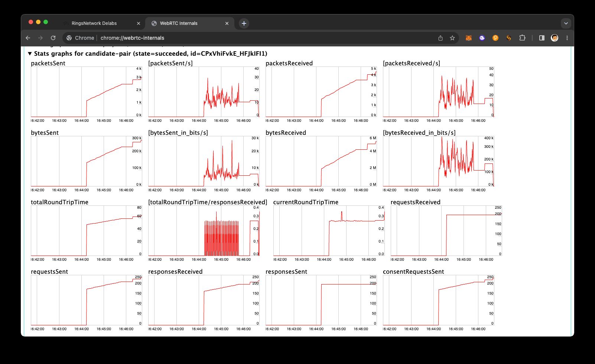Click the currentRoundTripTime label text
595x364 pixels.
point(306,202)
